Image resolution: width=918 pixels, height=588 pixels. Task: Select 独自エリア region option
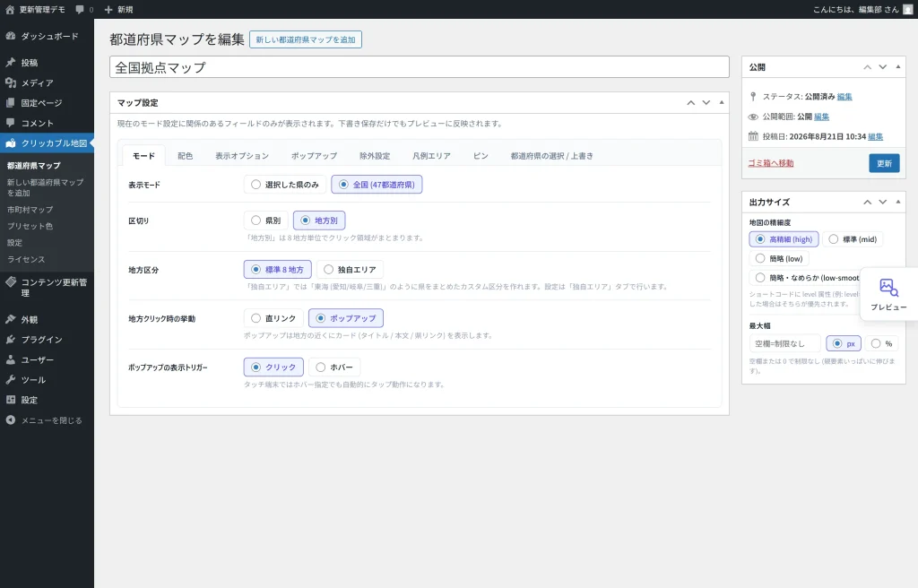tap(351, 270)
